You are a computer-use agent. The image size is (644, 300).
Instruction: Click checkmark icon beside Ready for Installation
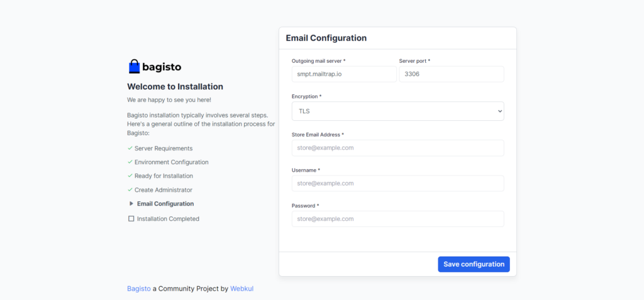coord(130,176)
